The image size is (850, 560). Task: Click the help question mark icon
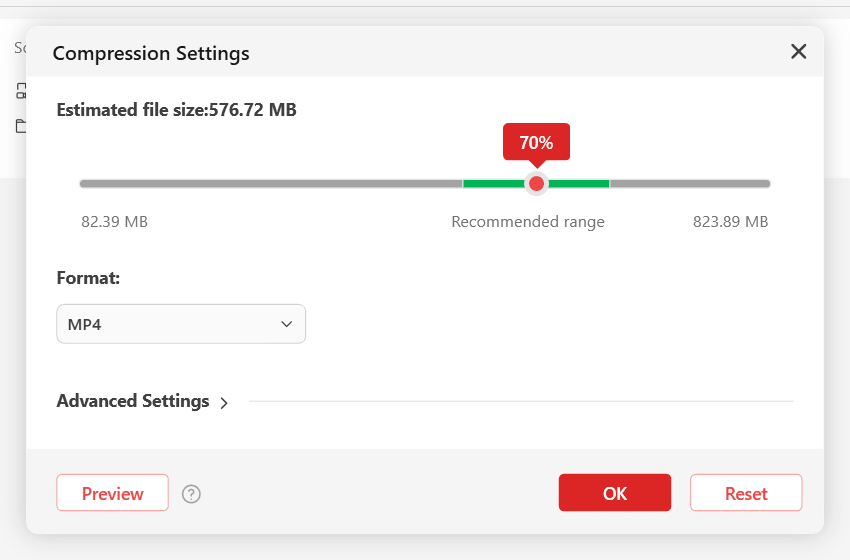(x=191, y=494)
